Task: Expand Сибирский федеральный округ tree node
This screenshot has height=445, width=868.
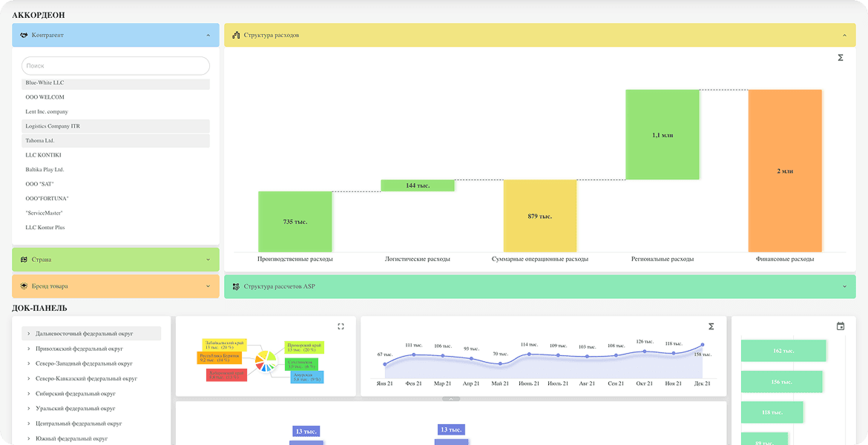Action: click(29, 394)
